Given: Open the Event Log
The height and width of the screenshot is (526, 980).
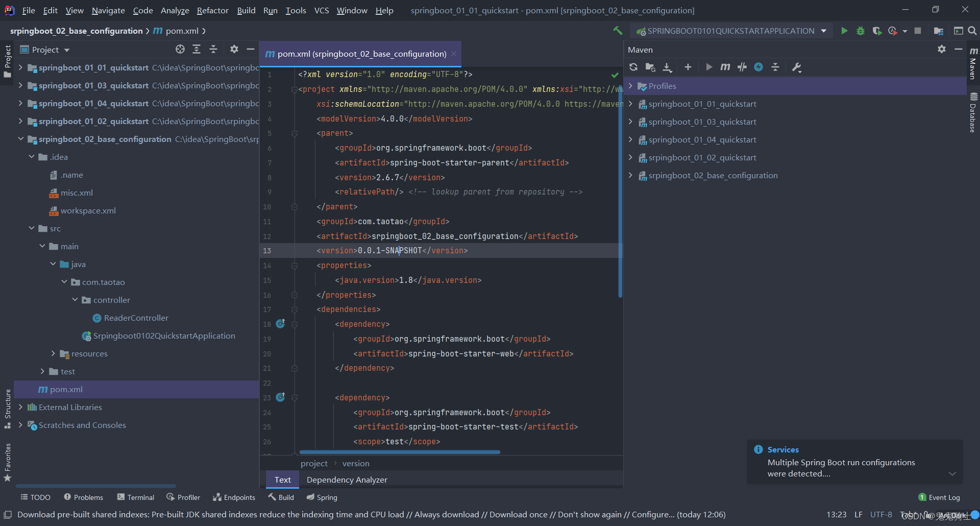Looking at the screenshot, I should [939, 497].
